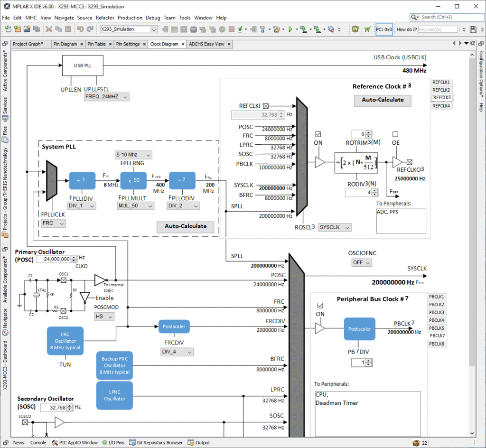Image resolution: width=486 pixels, height=448 pixels.
Task: Click the Undo arrow icon
Action: click(81, 29)
